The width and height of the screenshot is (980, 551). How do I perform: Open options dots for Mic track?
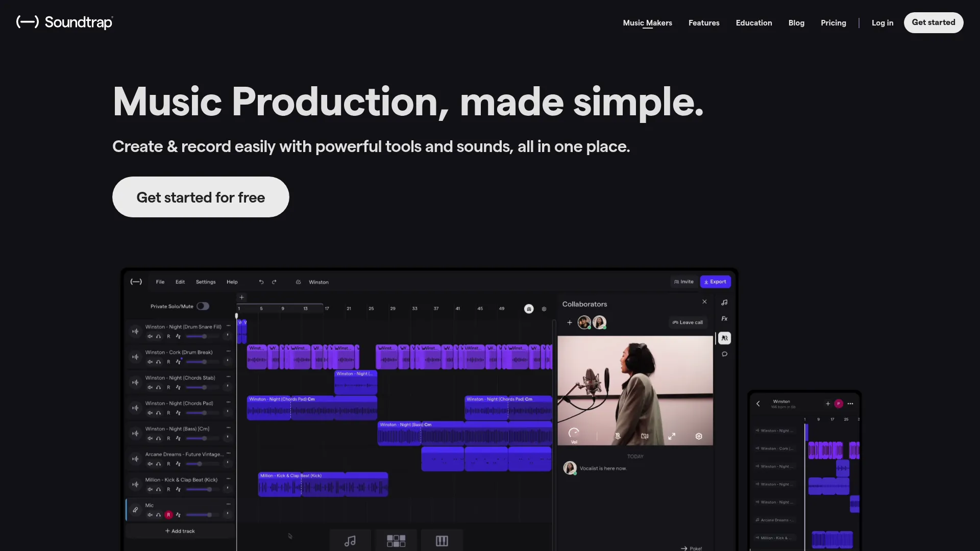228,505
